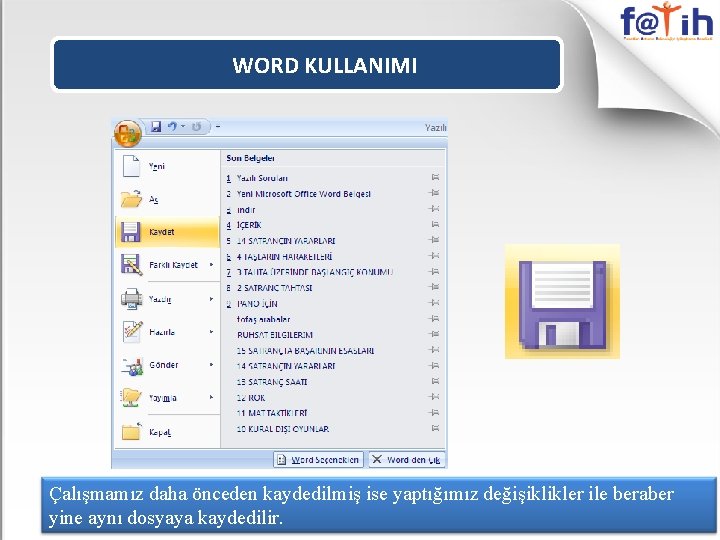
Task: Pin the 3 TAHTA ÜZERİNDE BAŞLANGIÇ KONUMU entry
Action: [x=434, y=271]
